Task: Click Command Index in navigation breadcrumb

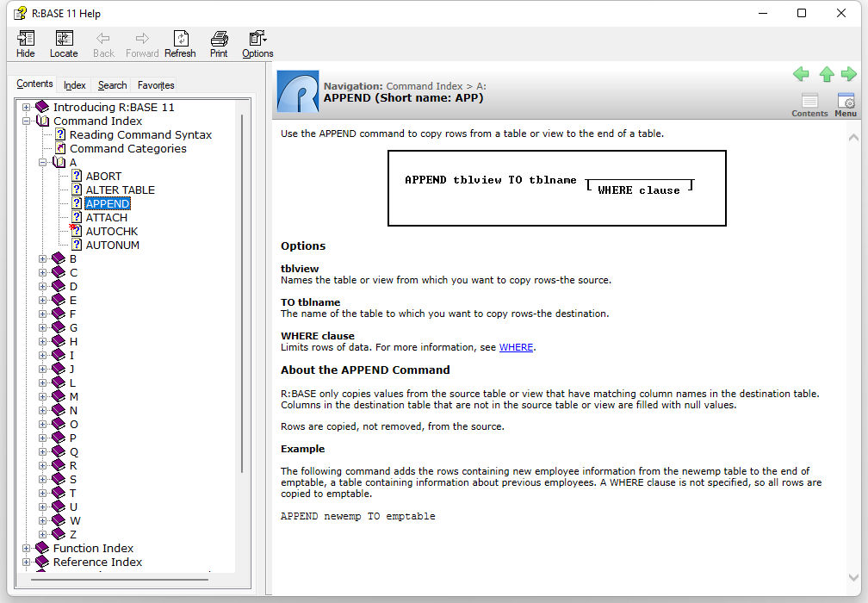Action: (x=424, y=86)
